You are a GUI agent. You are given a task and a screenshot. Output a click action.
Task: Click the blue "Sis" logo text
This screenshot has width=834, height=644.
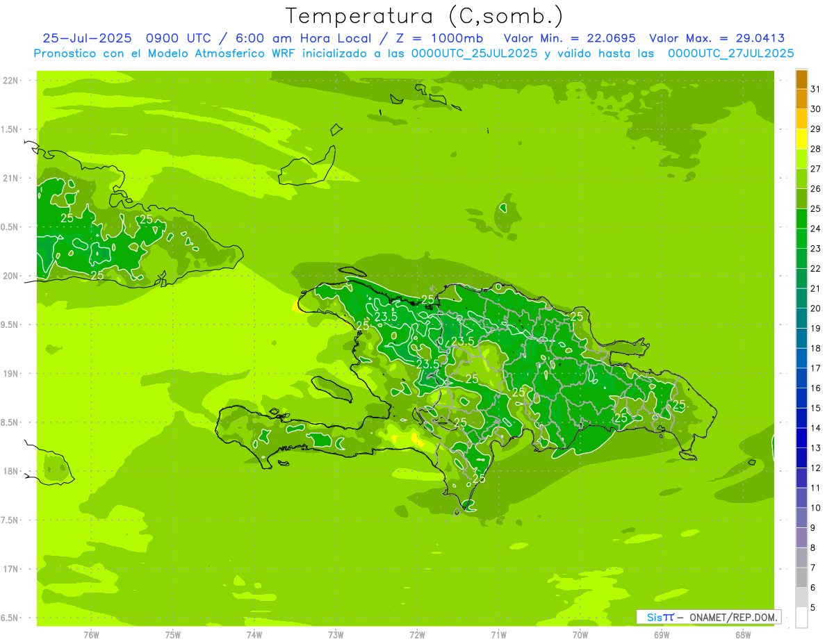tap(655, 617)
